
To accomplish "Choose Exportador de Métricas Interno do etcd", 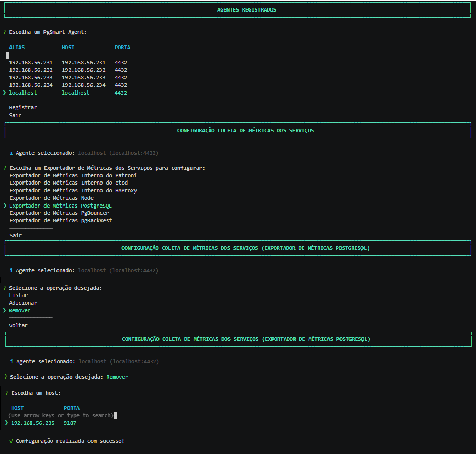I will 69,183.
